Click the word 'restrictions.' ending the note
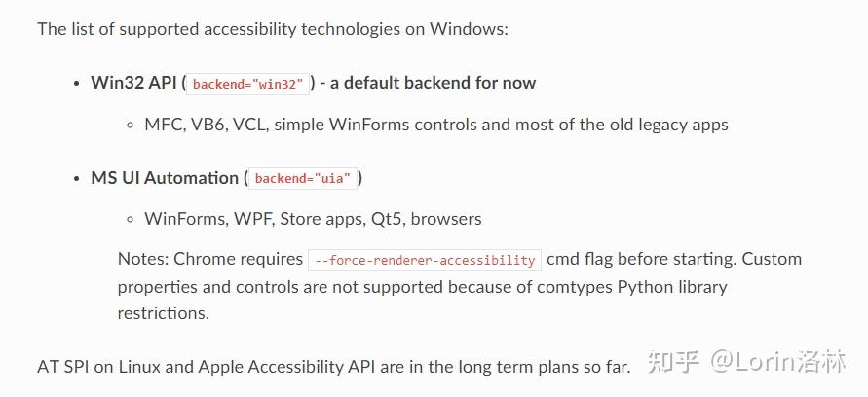The image size is (868, 397). pyautogui.click(x=163, y=313)
